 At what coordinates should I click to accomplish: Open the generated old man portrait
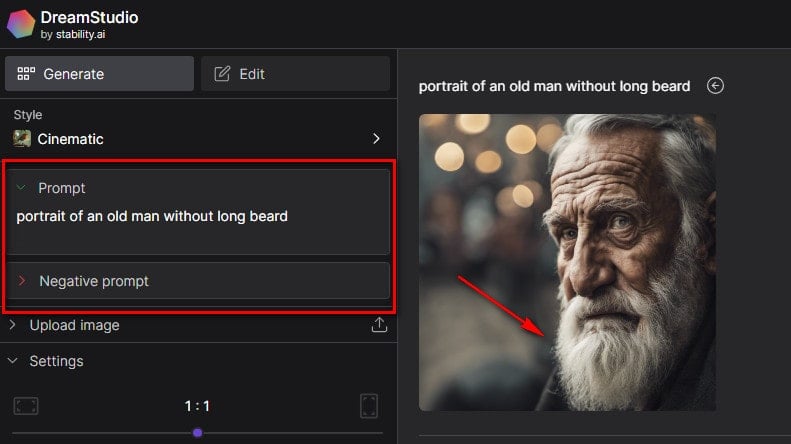click(567, 262)
